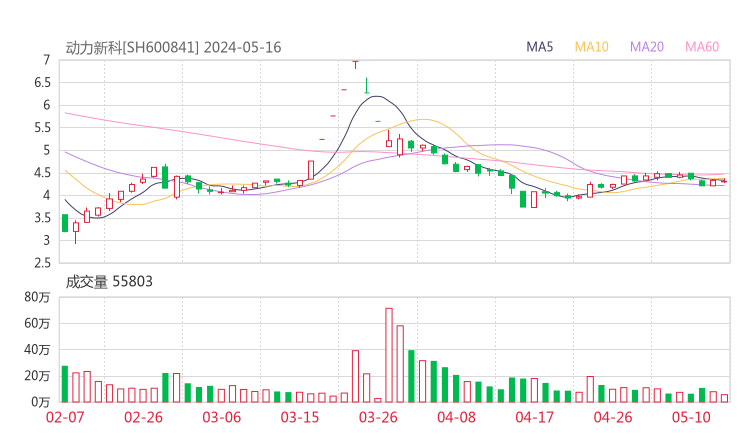
Task: Click the MA10 legend label
Action: (591, 47)
